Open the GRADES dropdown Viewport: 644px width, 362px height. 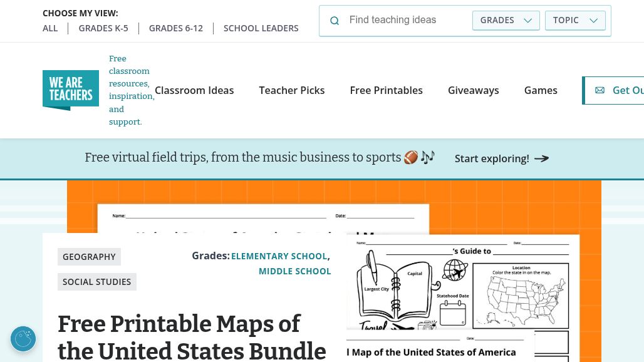click(x=506, y=20)
